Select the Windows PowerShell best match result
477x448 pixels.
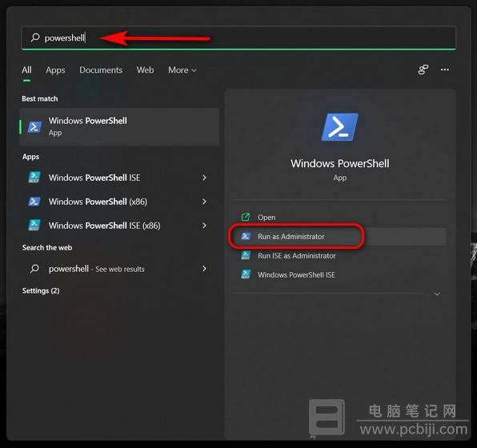(119, 126)
